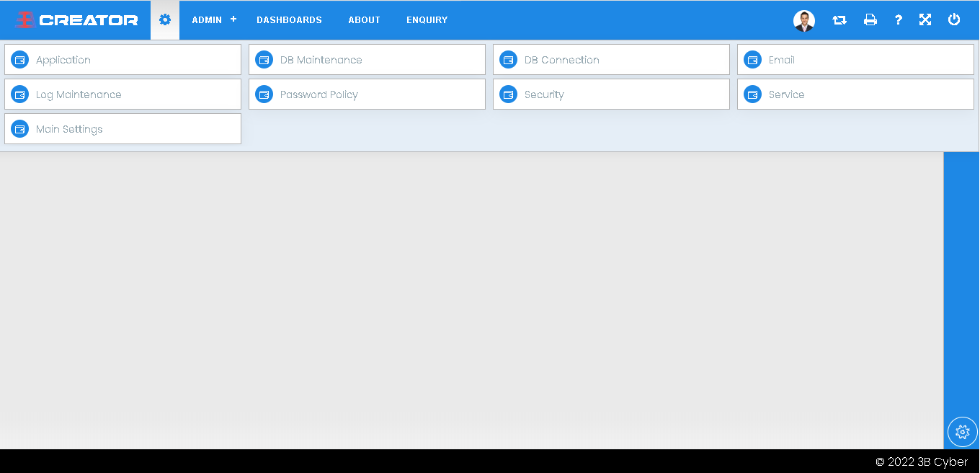Expand the Admin menu plus sign
This screenshot has height=473, width=980.
(x=233, y=19)
